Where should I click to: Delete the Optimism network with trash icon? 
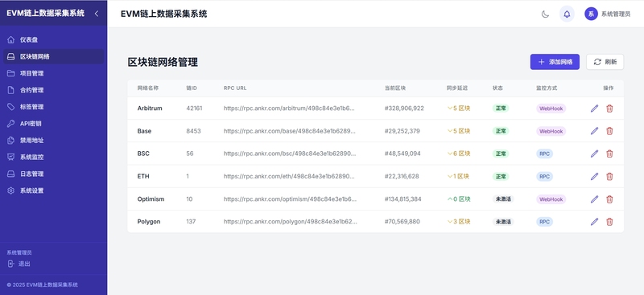[x=609, y=199]
